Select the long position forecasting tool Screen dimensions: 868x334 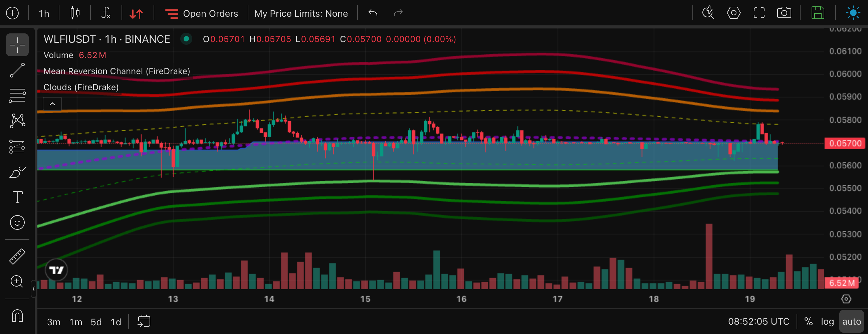pyautogui.click(x=17, y=146)
